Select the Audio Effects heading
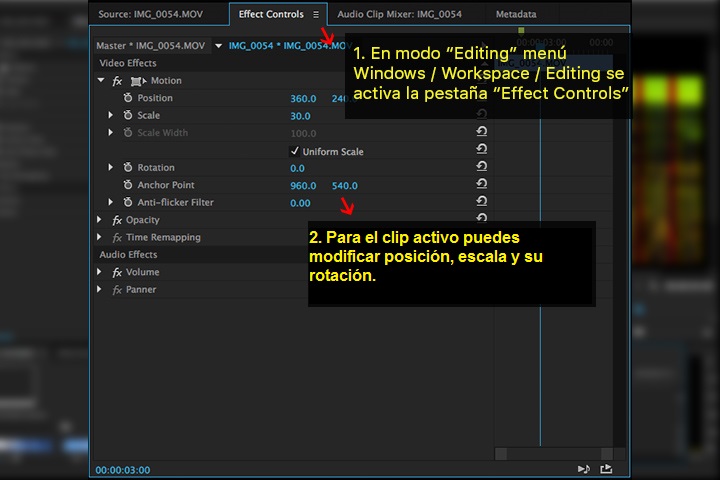720x480 pixels. click(x=128, y=254)
